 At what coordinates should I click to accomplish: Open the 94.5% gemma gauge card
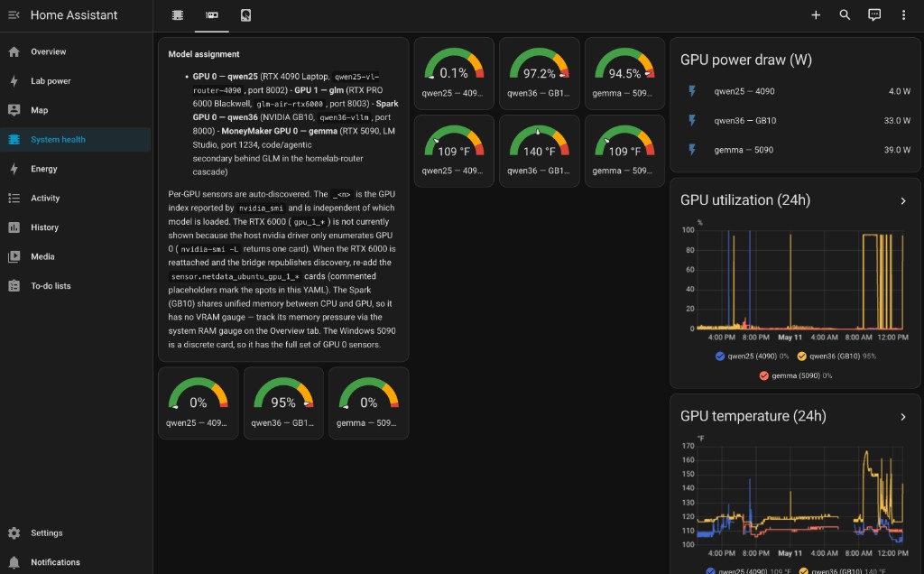(x=624, y=74)
